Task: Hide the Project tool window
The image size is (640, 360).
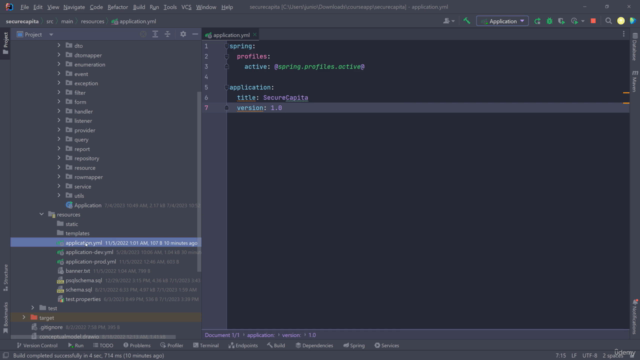Action: (x=195, y=35)
